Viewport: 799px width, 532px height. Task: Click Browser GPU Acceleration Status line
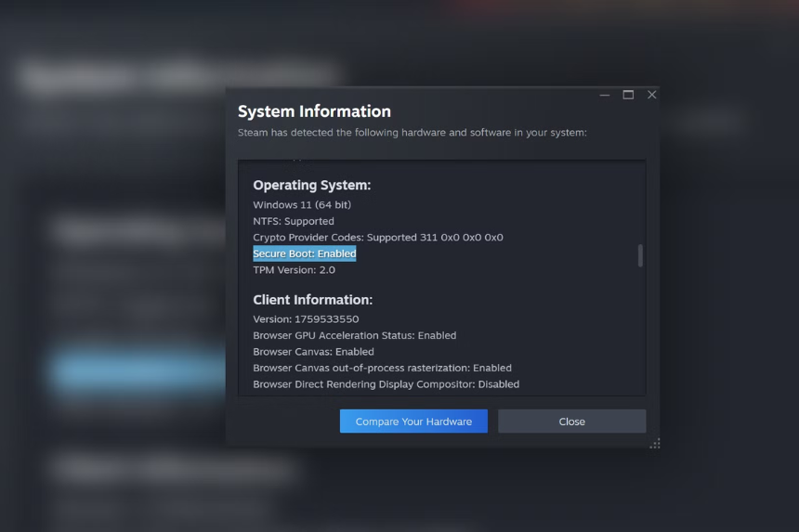pyautogui.click(x=354, y=335)
